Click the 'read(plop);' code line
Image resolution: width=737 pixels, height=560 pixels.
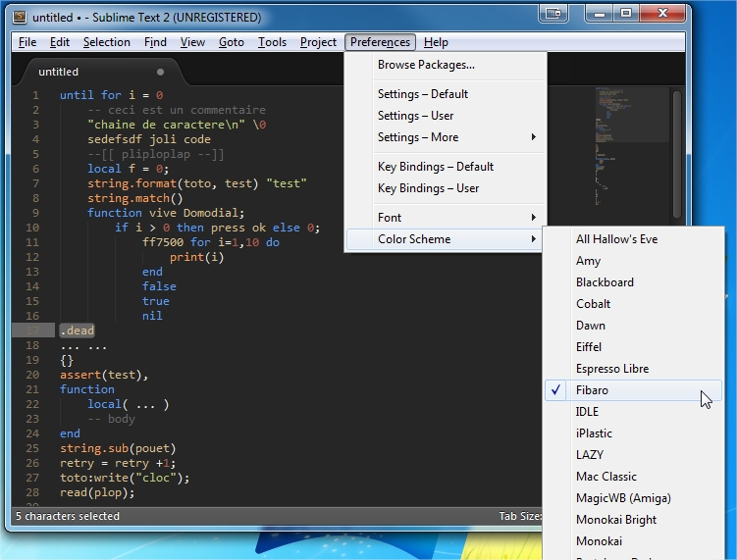point(97,492)
